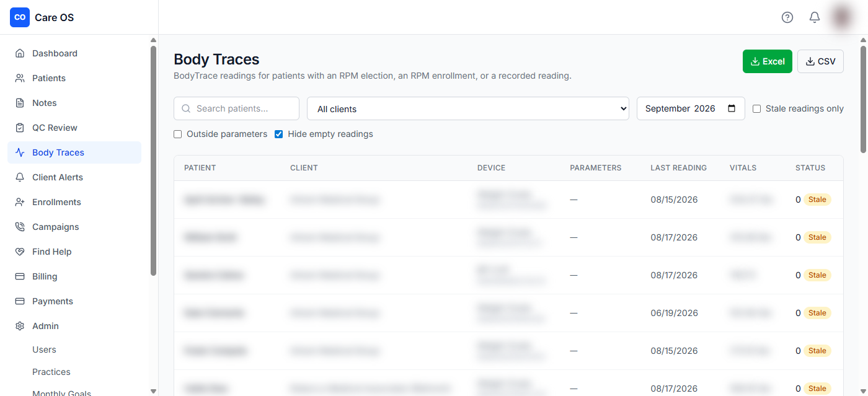
Task: Open the September 2026 month selector
Action: coord(691,108)
